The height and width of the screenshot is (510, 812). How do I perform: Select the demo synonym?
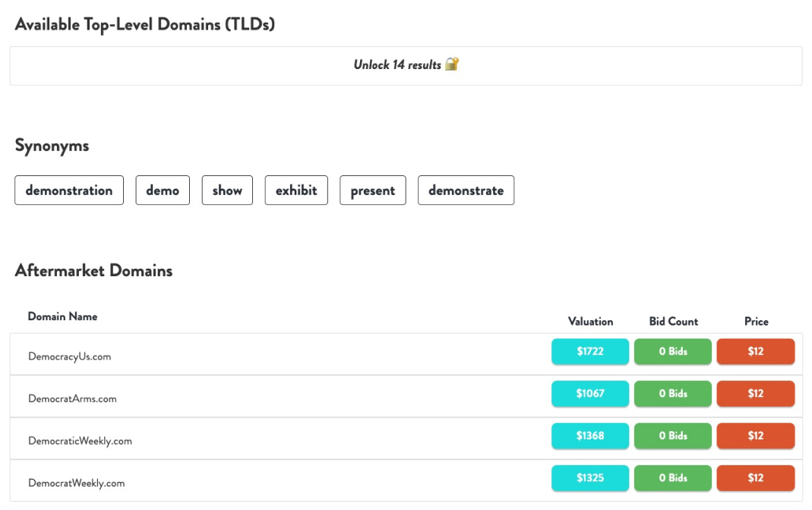point(162,190)
